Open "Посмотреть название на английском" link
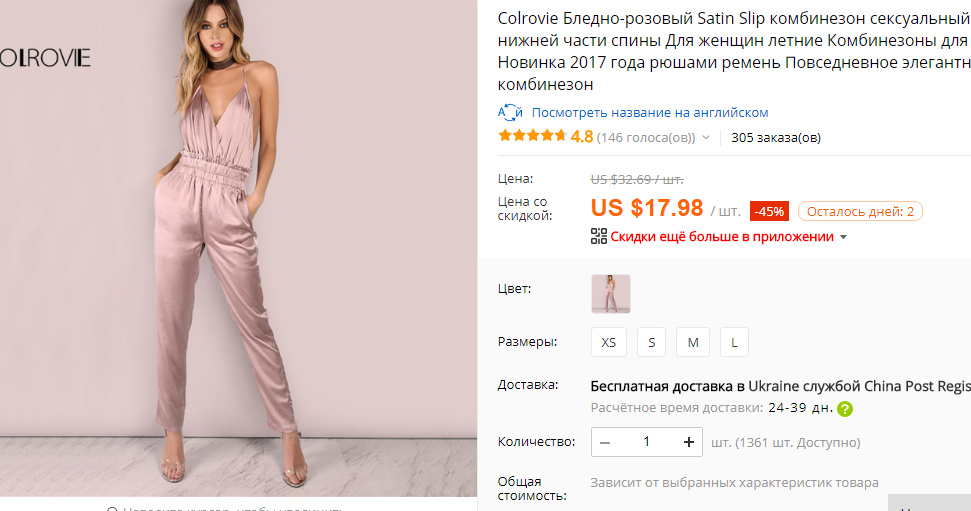This screenshot has width=971, height=511. [x=650, y=113]
